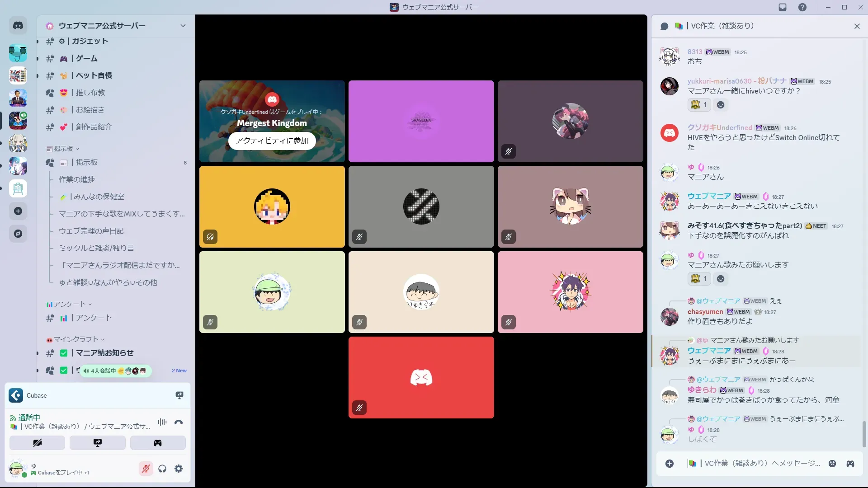This screenshot has height=488, width=868.
Task: Open the ウェブマニア公式サーバー server dropdown menu
Action: click(x=183, y=26)
